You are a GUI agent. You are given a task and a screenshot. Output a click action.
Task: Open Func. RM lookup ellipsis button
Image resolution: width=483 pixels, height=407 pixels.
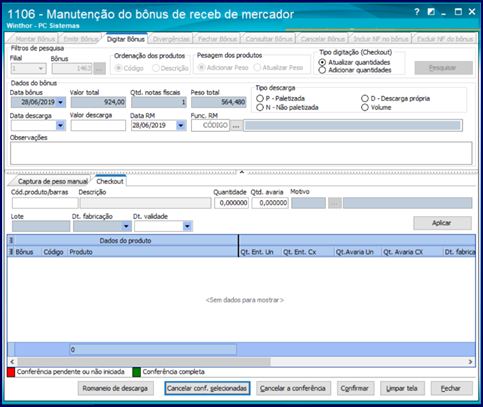(236, 126)
